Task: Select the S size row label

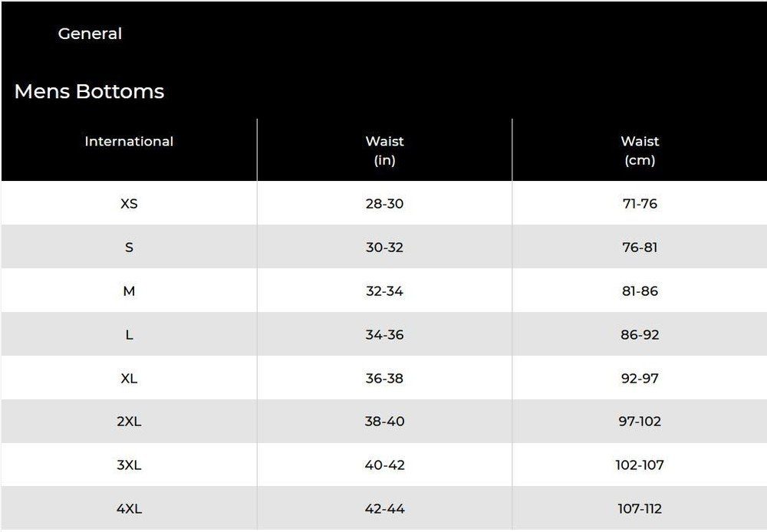Action: tap(129, 248)
